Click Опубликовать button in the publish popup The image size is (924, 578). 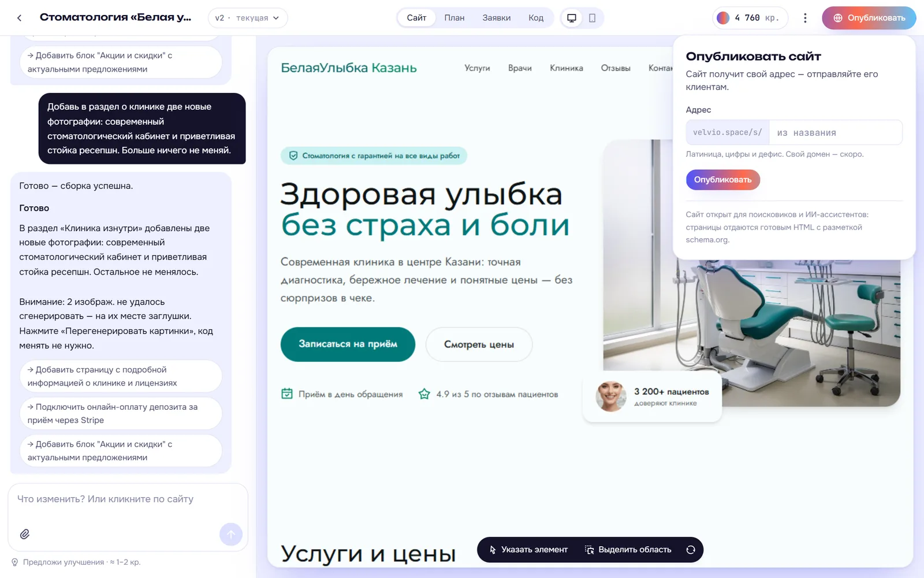[x=723, y=180]
